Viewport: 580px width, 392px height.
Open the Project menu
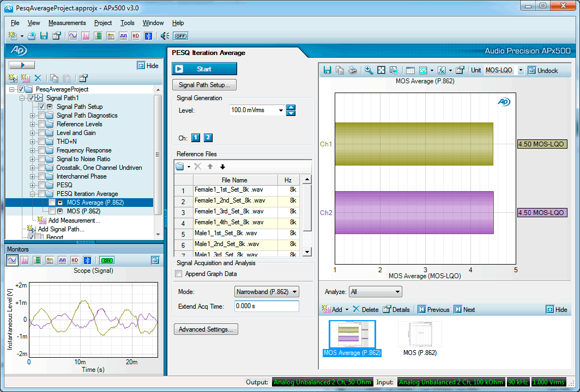click(103, 23)
